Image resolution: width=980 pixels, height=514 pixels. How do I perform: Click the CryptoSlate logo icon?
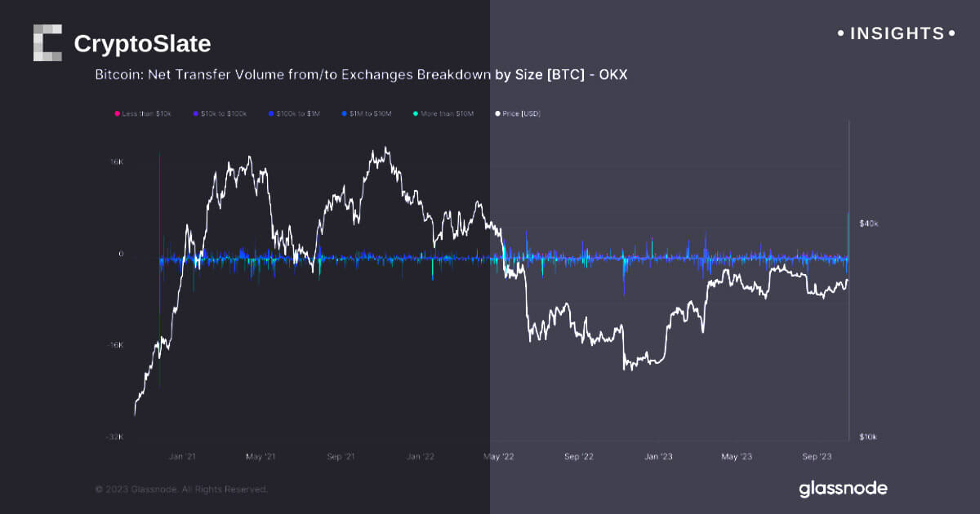[47, 42]
